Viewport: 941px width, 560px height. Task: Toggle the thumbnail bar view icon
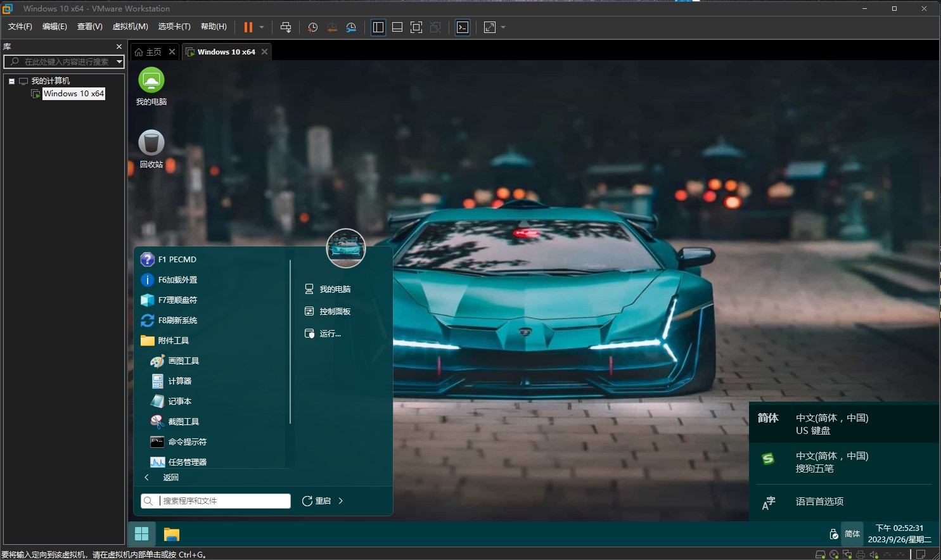point(397,27)
